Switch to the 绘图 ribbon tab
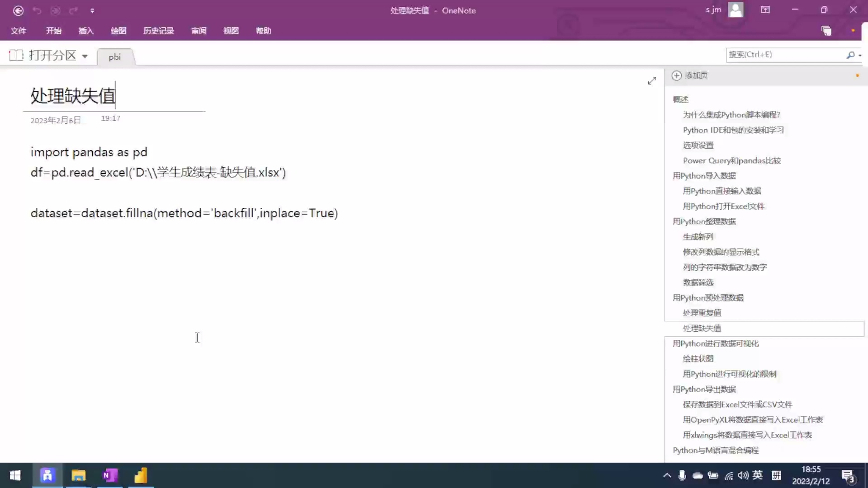This screenshot has height=488, width=868. click(x=118, y=31)
